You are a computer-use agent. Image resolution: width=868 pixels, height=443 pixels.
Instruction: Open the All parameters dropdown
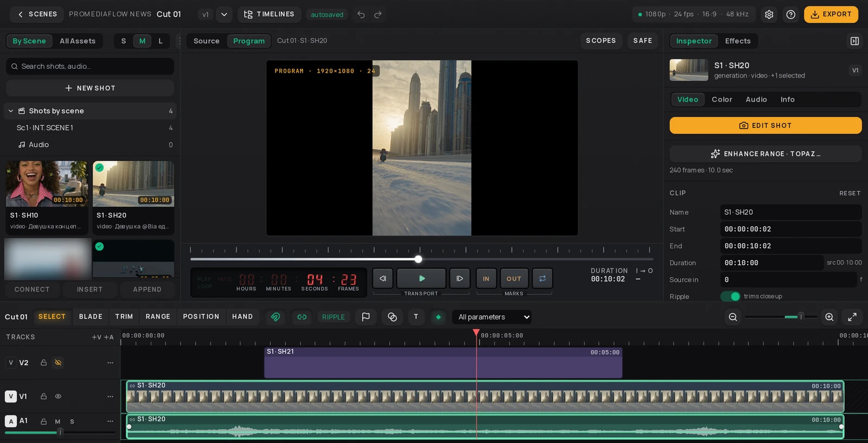[492, 317]
